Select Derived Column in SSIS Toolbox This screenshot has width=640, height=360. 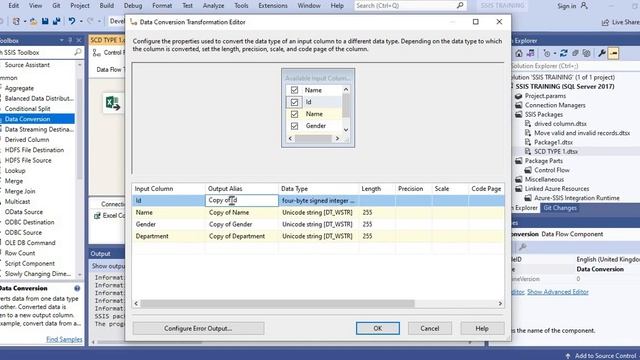(x=27, y=140)
